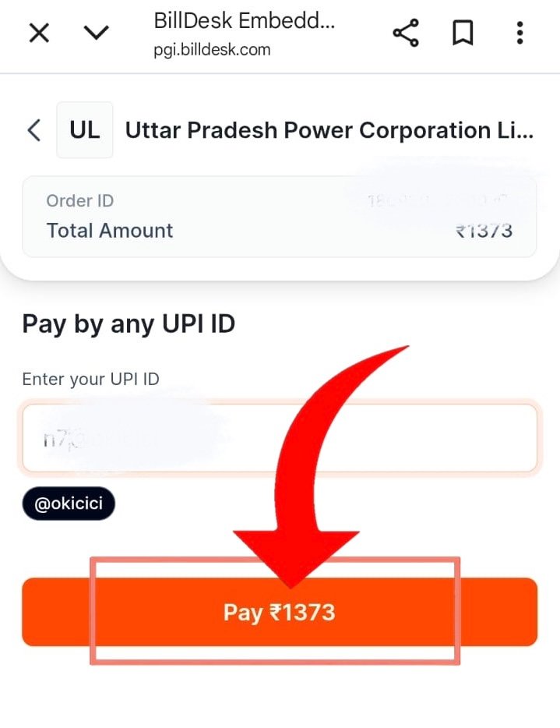Tap the Enter your UPI ID label
Screen dimensions: 560x728
pos(90,380)
